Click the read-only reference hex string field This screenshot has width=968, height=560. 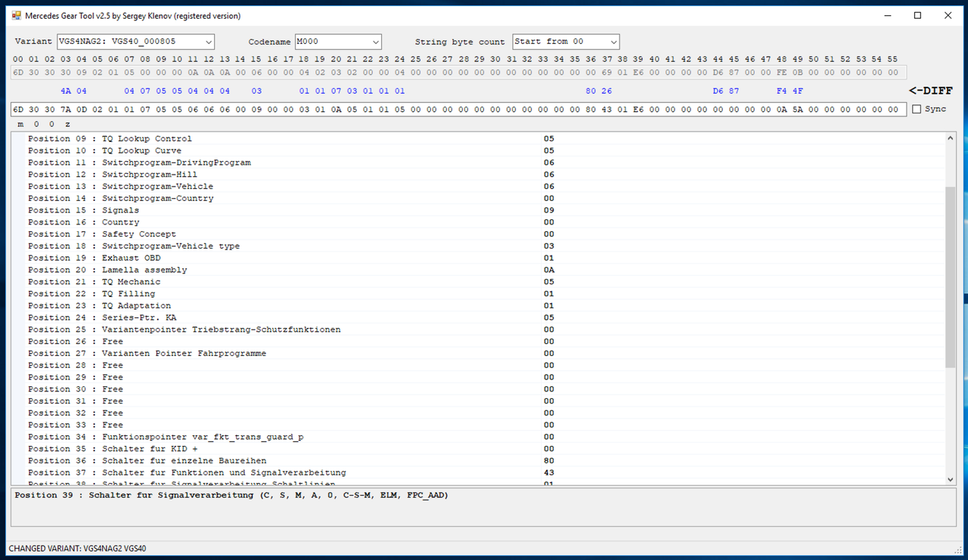point(458,73)
